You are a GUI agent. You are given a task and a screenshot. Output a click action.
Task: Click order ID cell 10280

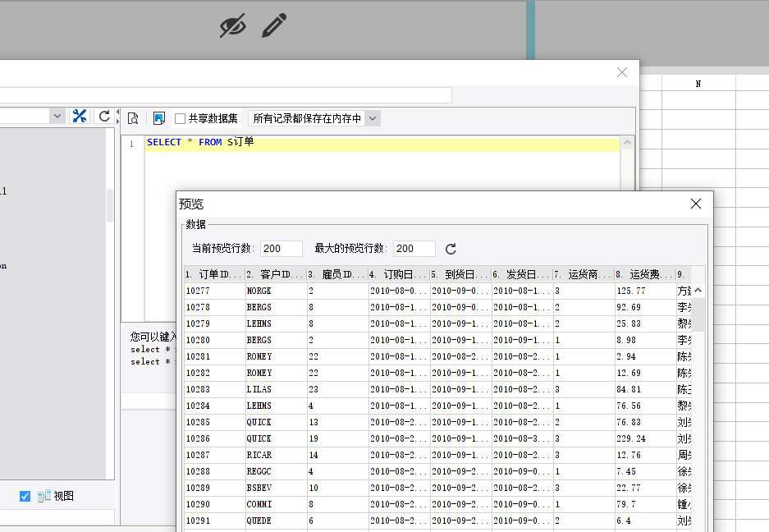[x=215, y=340]
